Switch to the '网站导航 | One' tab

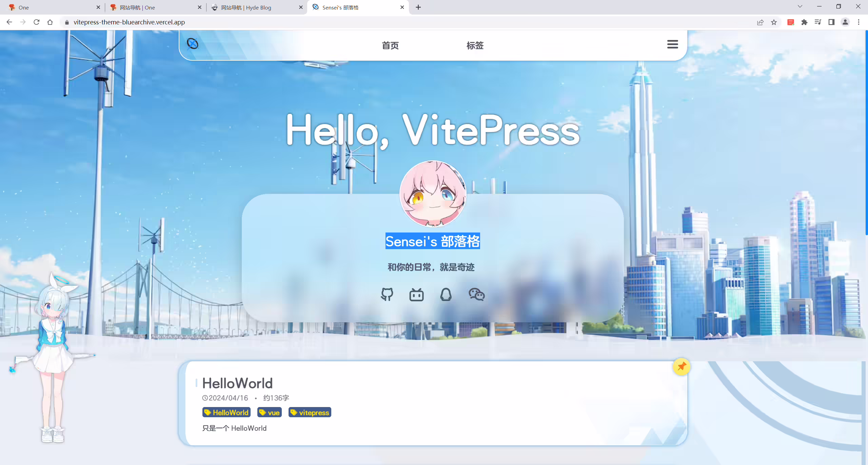(x=155, y=7)
